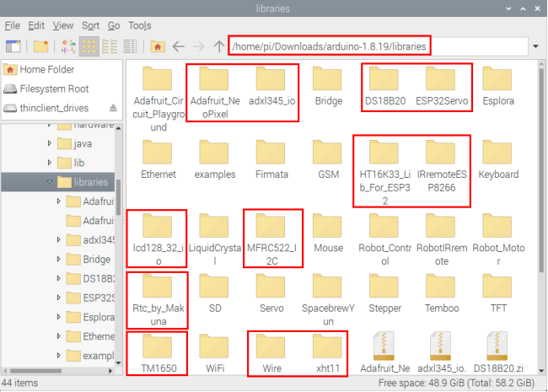Open the File menu
The image size is (548, 392).
(x=13, y=25)
